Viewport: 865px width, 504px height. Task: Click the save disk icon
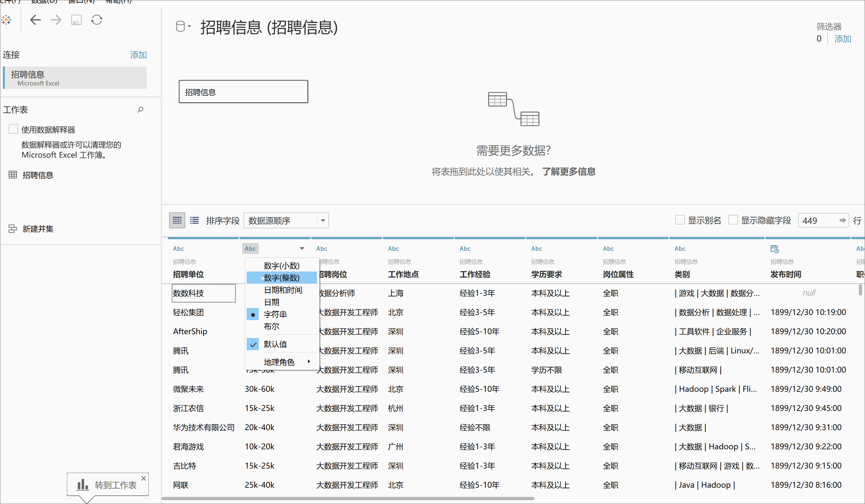tap(76, 20)
